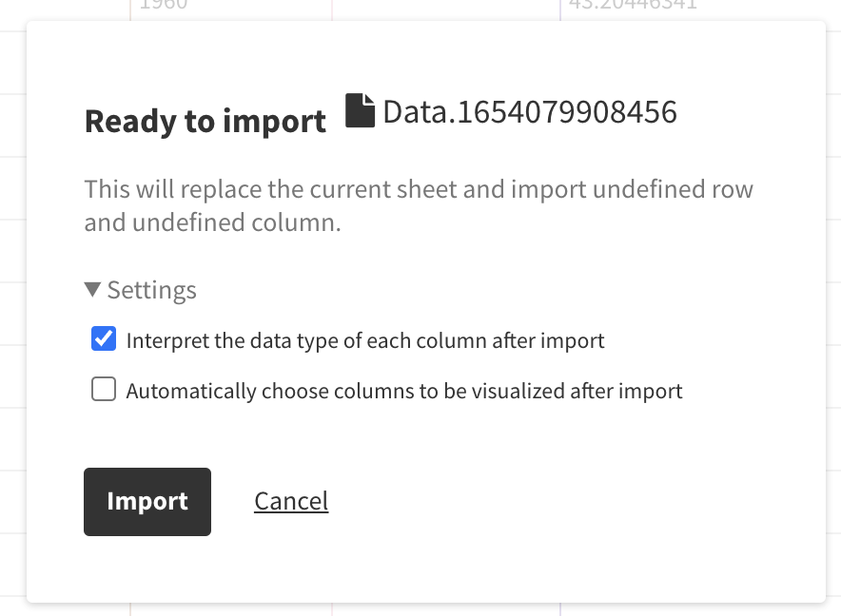Screen dimensions: 841x616
Task: Click the cell showing 43.20446341
Action: pyautogui.click(x=632, y=7)
